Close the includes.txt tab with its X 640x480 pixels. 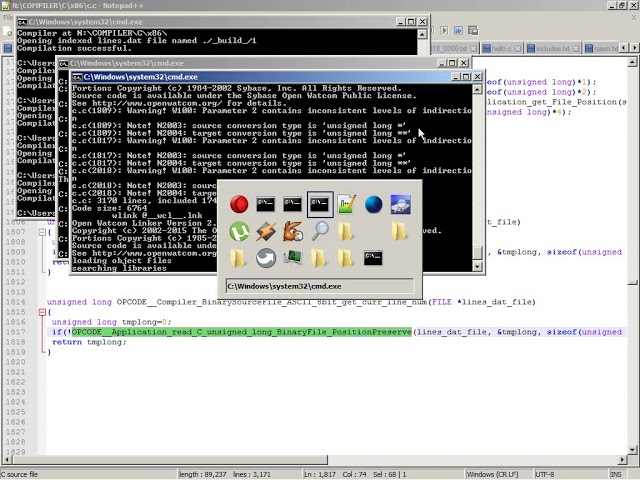(x=576, y=49)
